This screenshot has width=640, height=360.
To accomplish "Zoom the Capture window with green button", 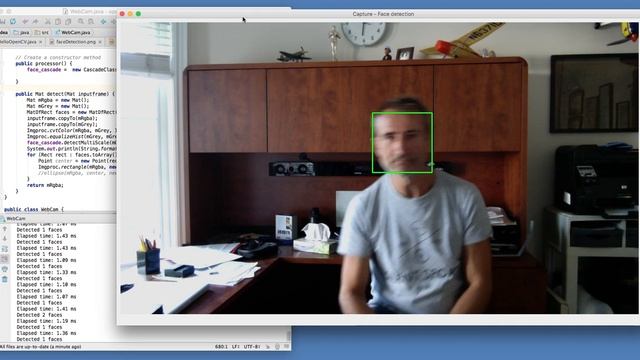I will [138, 14].
